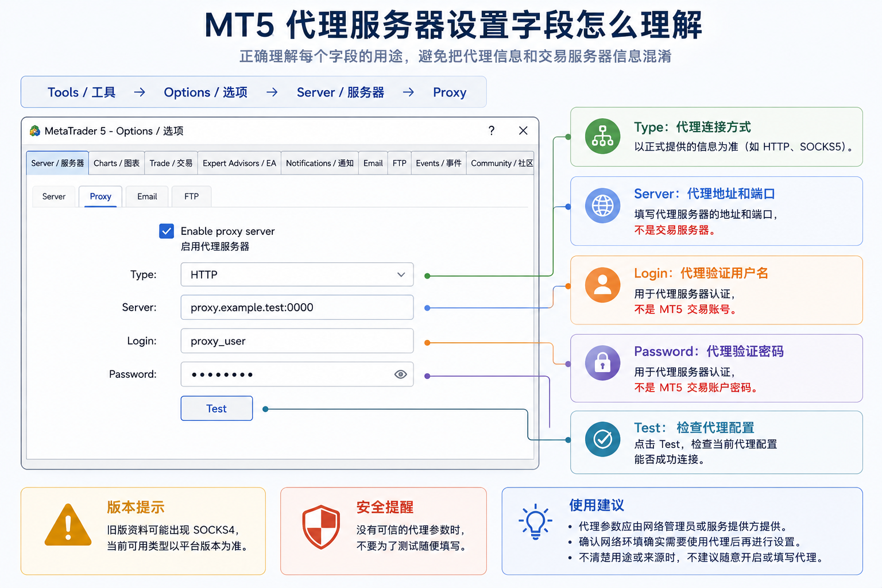Click the Password: 代理验证密码 heading

tap(709, 351)
